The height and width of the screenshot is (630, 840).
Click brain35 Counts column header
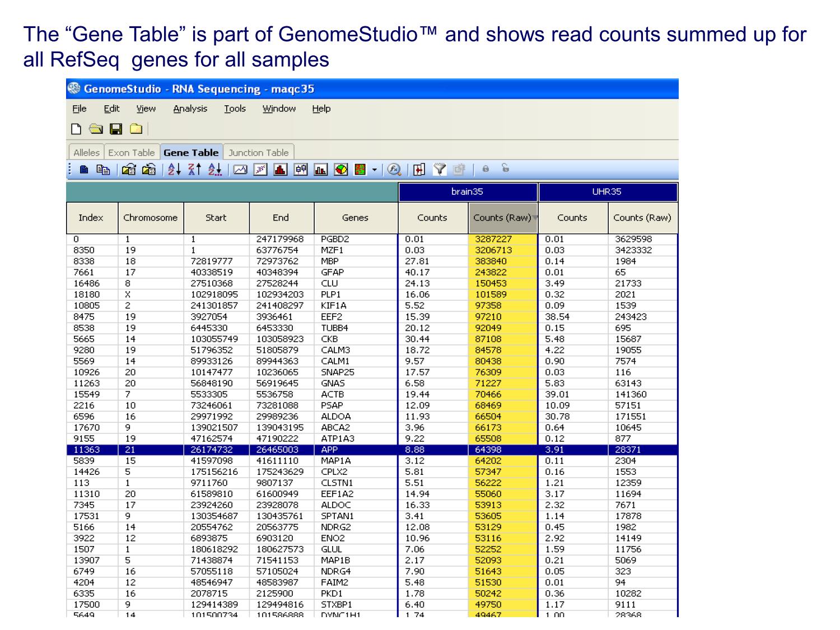tap(432, 218)
